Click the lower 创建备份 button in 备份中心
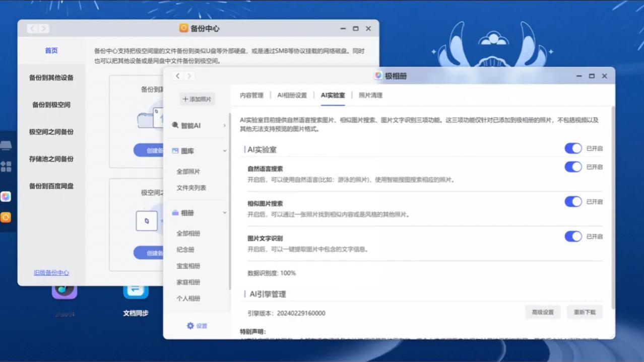This screenshot has height=362, width=644. [149, 253]
